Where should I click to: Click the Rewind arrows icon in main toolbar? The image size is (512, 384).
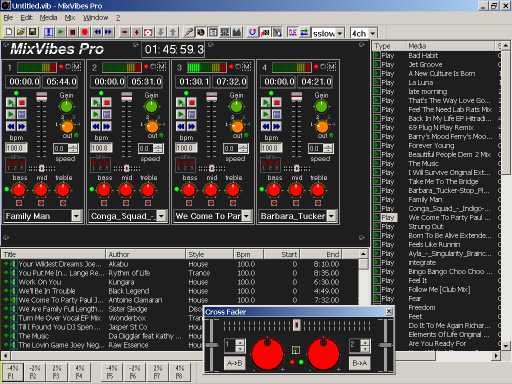[98, 32]
